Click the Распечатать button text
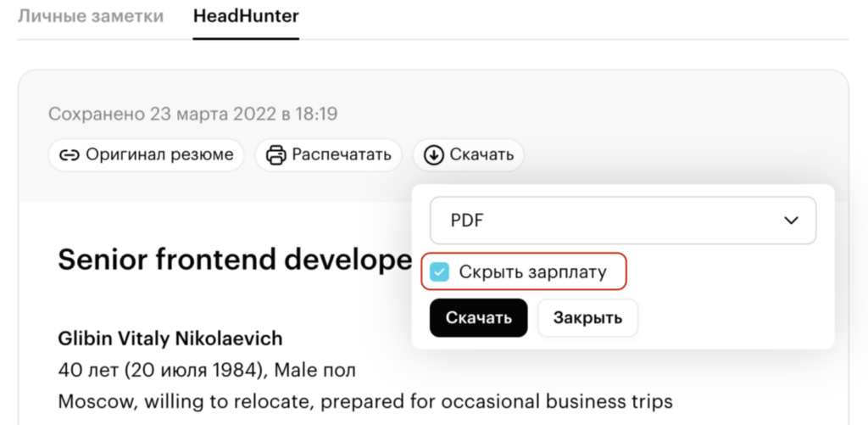The height and width of the screenshot is (425, 868). (x=342, y=154)
